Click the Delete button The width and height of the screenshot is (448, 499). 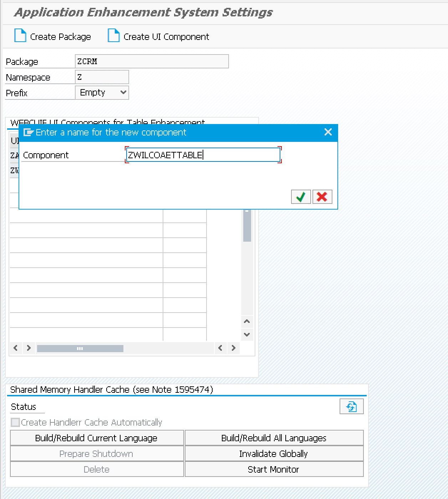97,469
